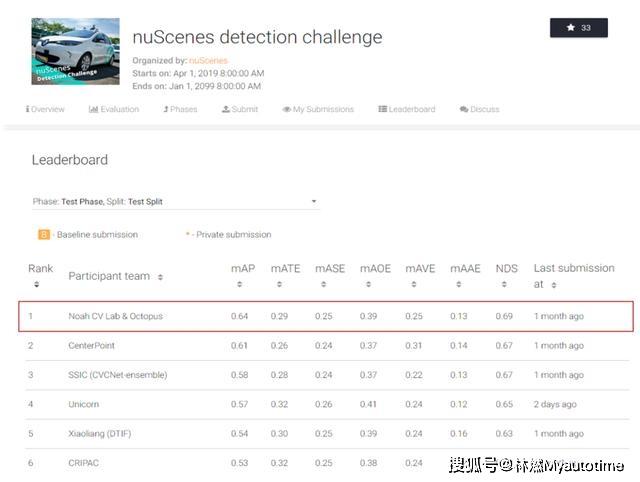Sort the mAVE column using arrows

(x=413, y=284)
